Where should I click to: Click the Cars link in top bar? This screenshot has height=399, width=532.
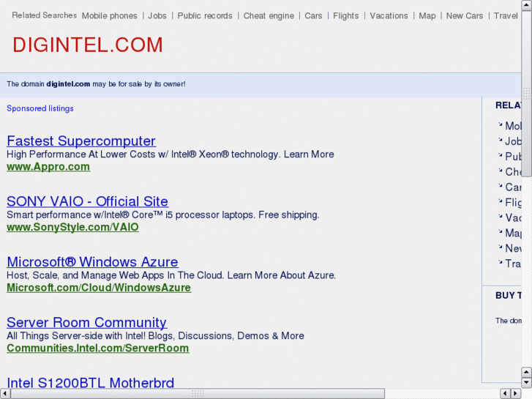tap(313, 16)
